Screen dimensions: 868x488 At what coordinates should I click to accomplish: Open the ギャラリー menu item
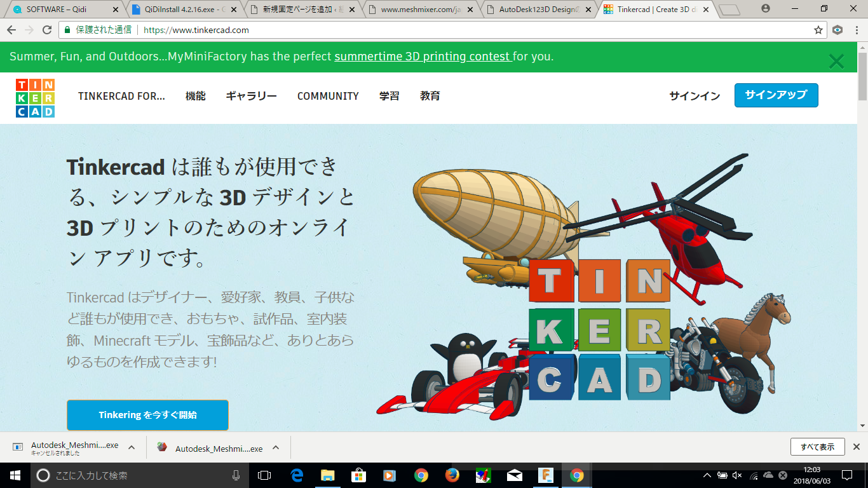[x=251, y=96]
